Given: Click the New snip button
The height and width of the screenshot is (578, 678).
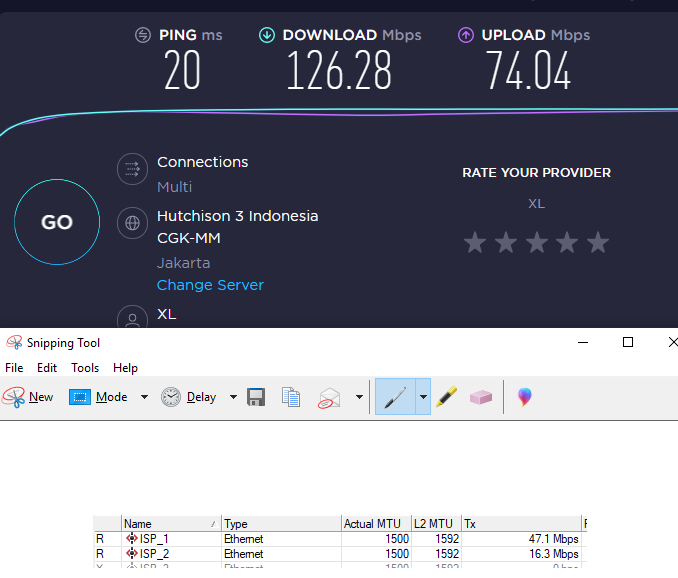Looking at the screenshot, I should click(28, 397).
